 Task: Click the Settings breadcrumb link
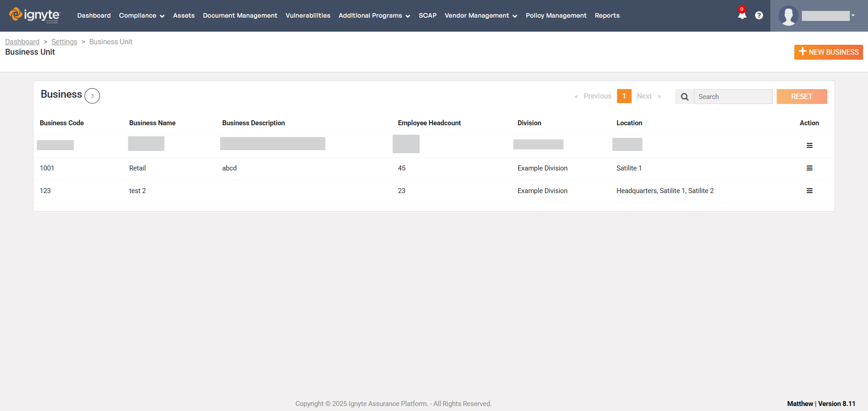pos(64,42)
